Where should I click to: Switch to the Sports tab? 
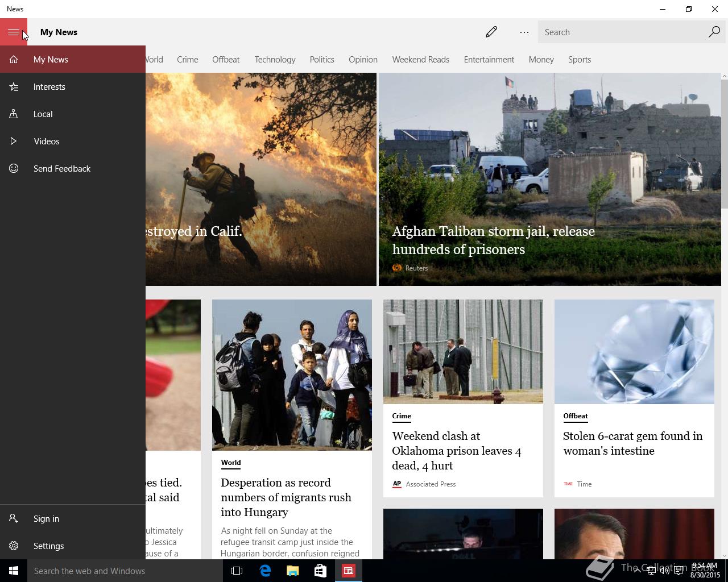579,59
